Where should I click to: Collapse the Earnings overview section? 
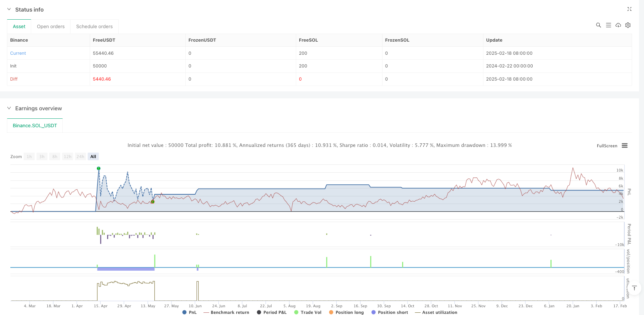click(9, 108)
